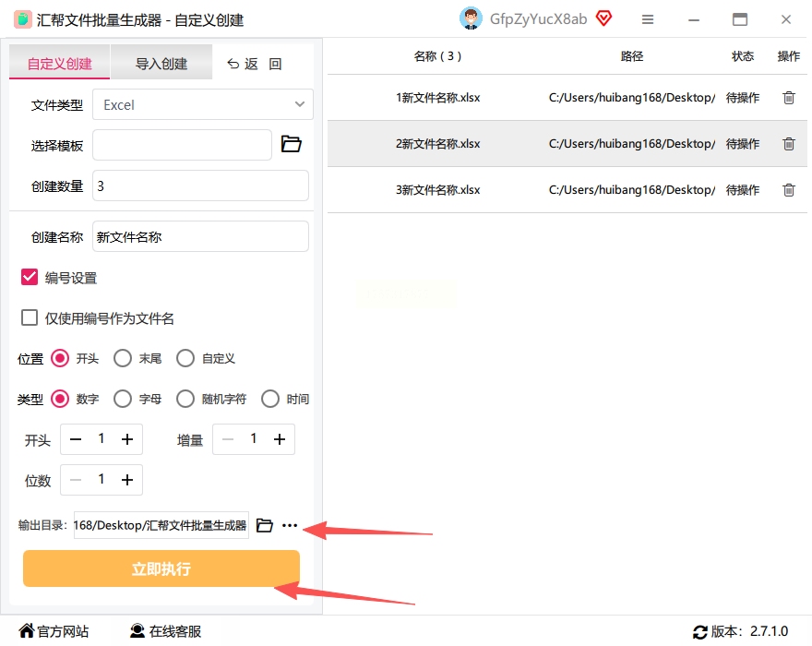Click the 状态 column header
The height and width of the screenshot is (646, 812).
tap(743, 56)
